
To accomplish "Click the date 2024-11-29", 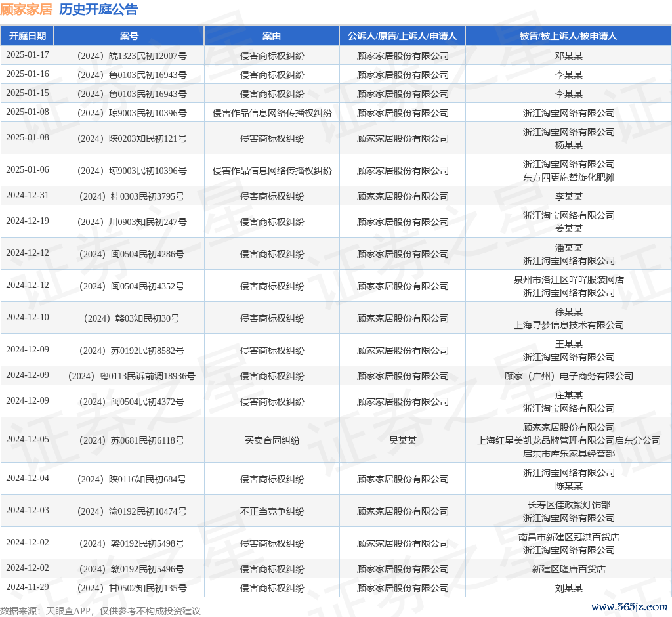I will click(x=28, y=587).
